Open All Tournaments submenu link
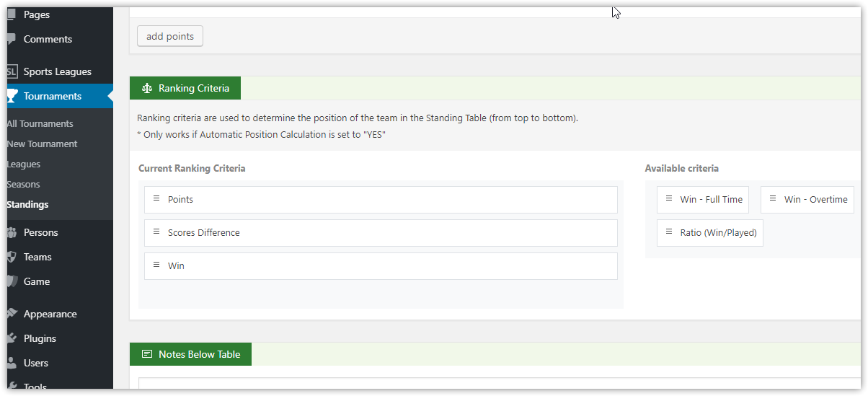This screenshot has width=868, height=396. pos(40,123)
